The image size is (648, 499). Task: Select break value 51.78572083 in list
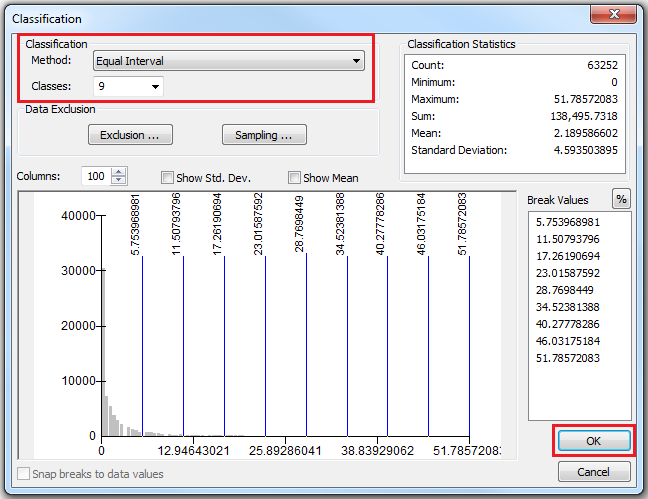(x=567, y=358)
